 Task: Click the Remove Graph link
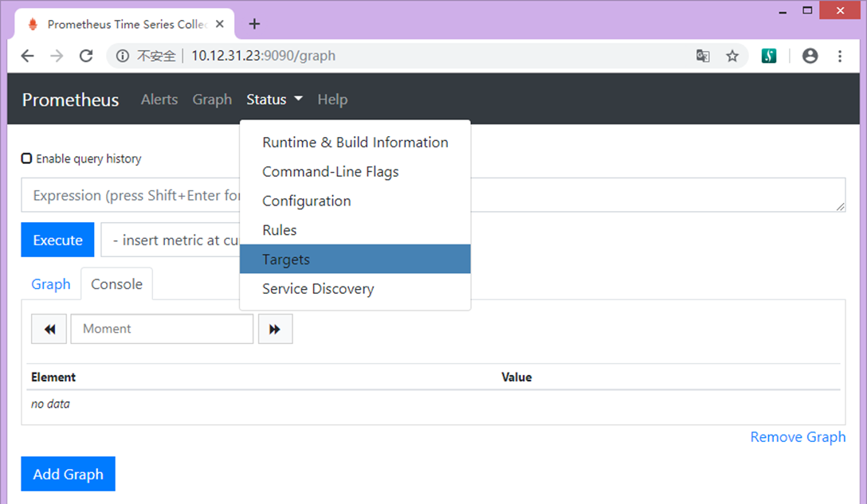click(798, 437)
